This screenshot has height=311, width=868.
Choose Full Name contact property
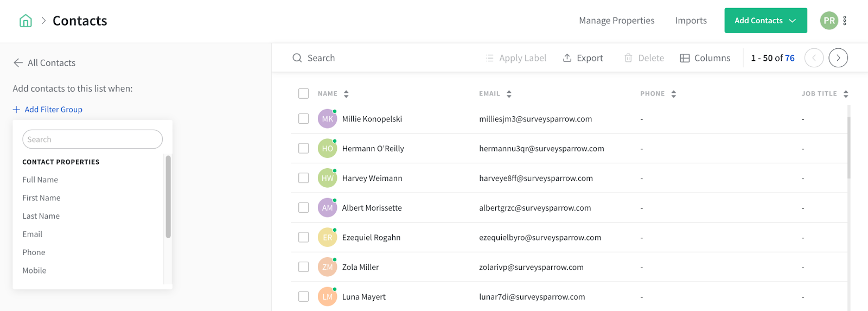[40, 180]
